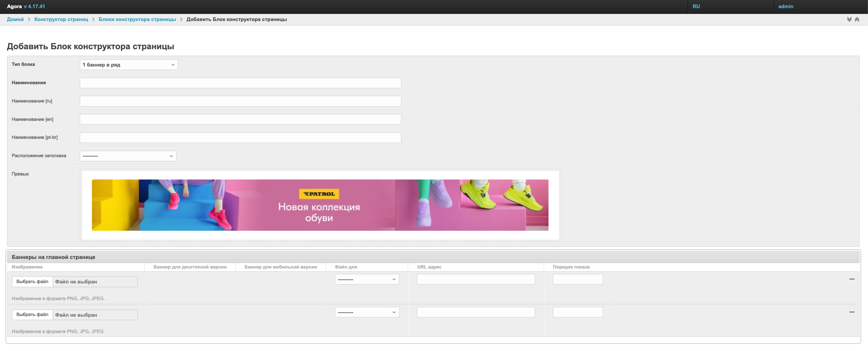Viewport: 868px width, 351px height.
Task: Open Конструктор страниц breadcrumb link
Action: point(61,19)
